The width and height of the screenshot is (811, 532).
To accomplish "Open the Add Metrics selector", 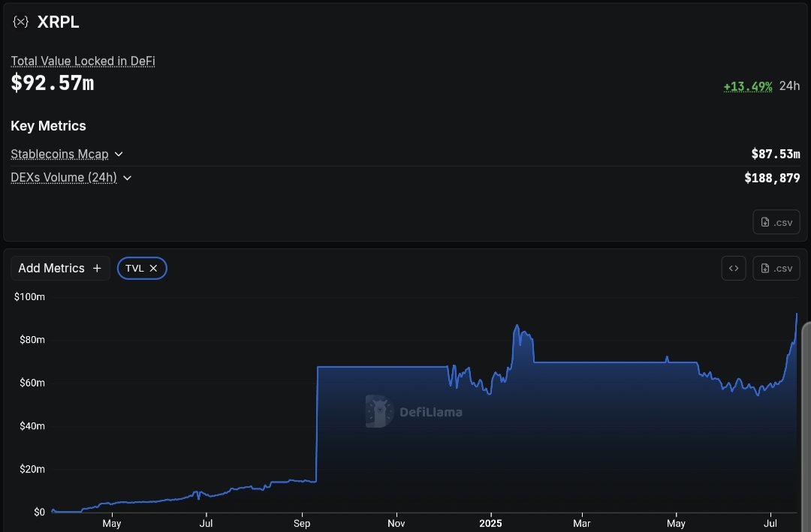I will click(x=60, y=268).
